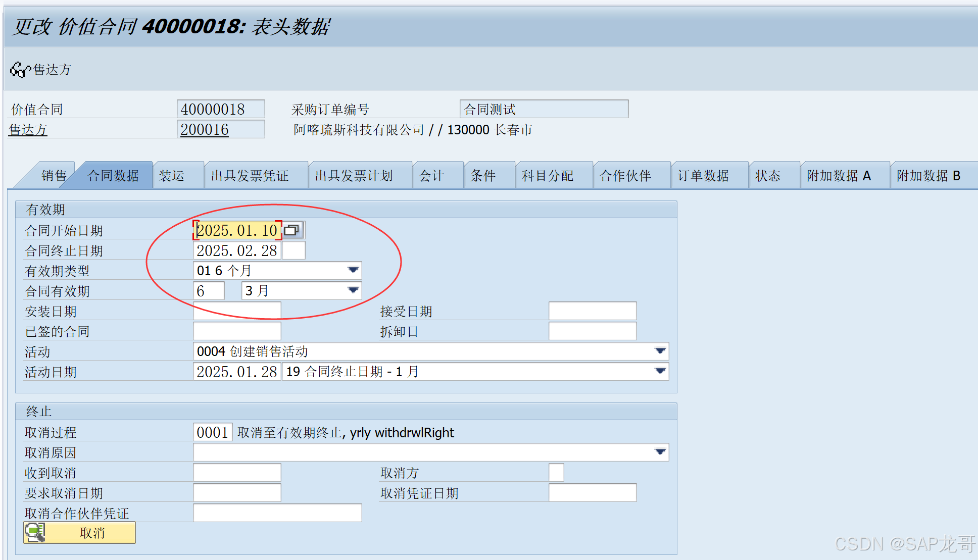Select the 出具发票计划 tab
Screen dimensions: 978x560
click(x=354, y=176)
